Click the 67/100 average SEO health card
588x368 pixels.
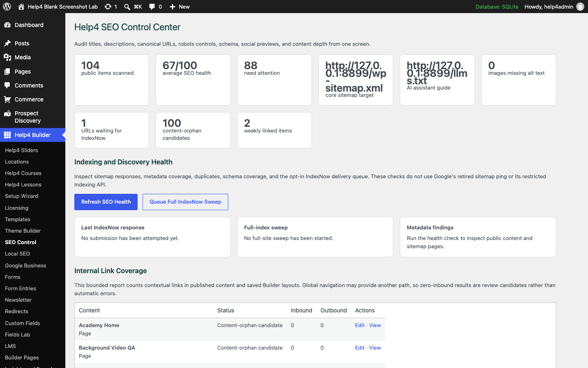pos(193,80)
